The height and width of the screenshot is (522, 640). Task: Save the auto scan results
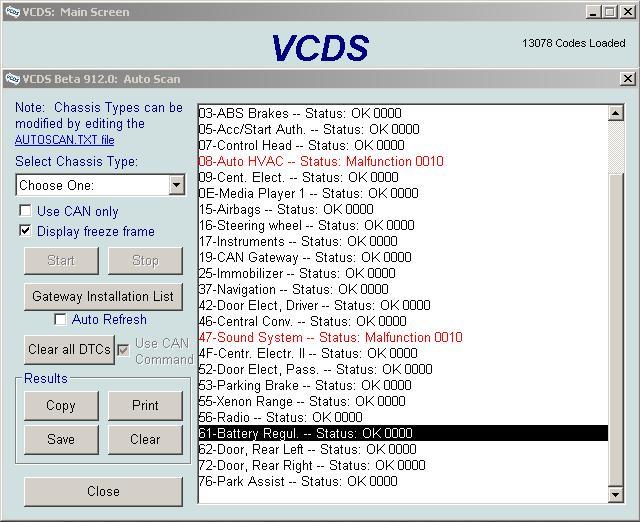(x=61, y=439)
